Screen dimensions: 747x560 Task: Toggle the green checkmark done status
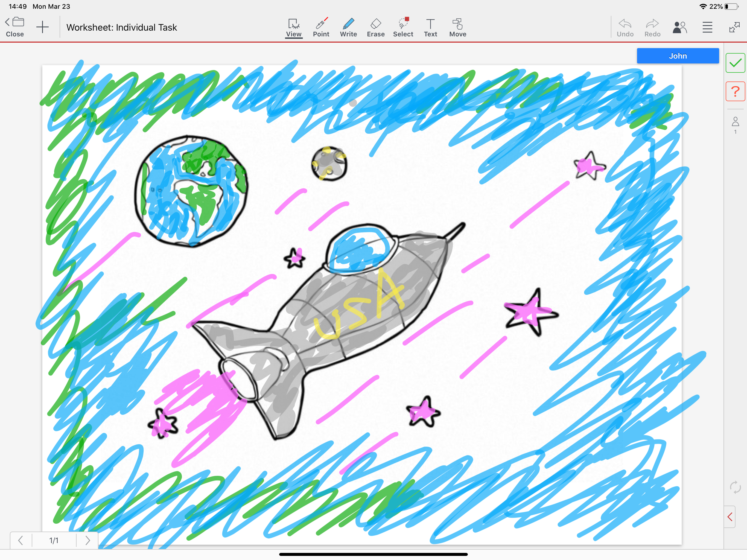pyautogui.click(x=735, y=63)
